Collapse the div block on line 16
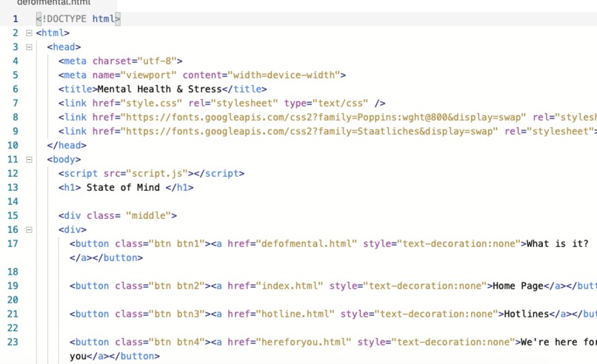This screenshot has width=597, height=364. tap(29, 230)
